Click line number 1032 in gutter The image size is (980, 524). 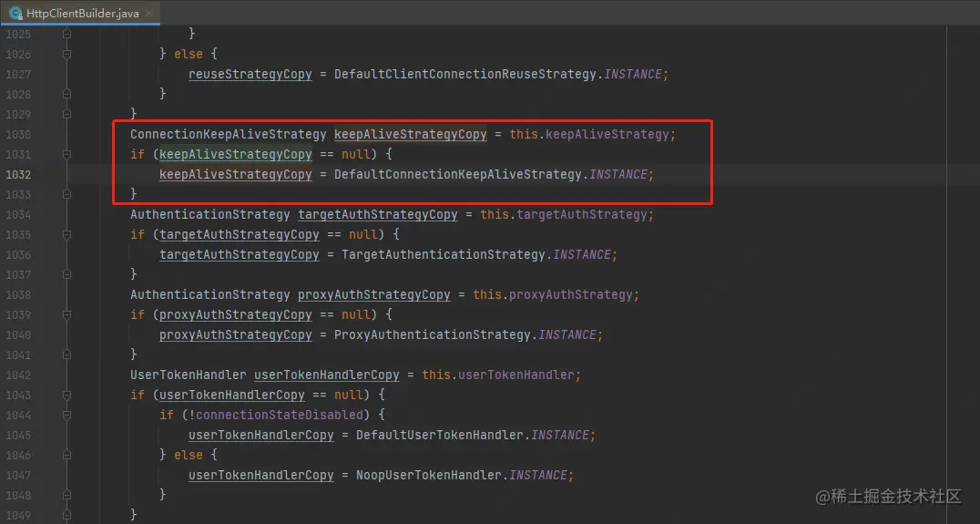(x=18, y=174)
